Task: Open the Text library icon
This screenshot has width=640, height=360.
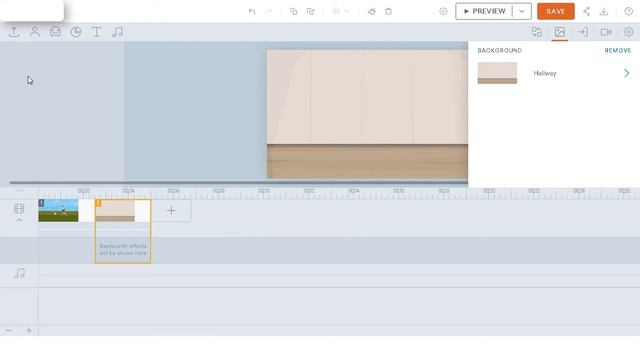Action: click(x=96, y=32)
